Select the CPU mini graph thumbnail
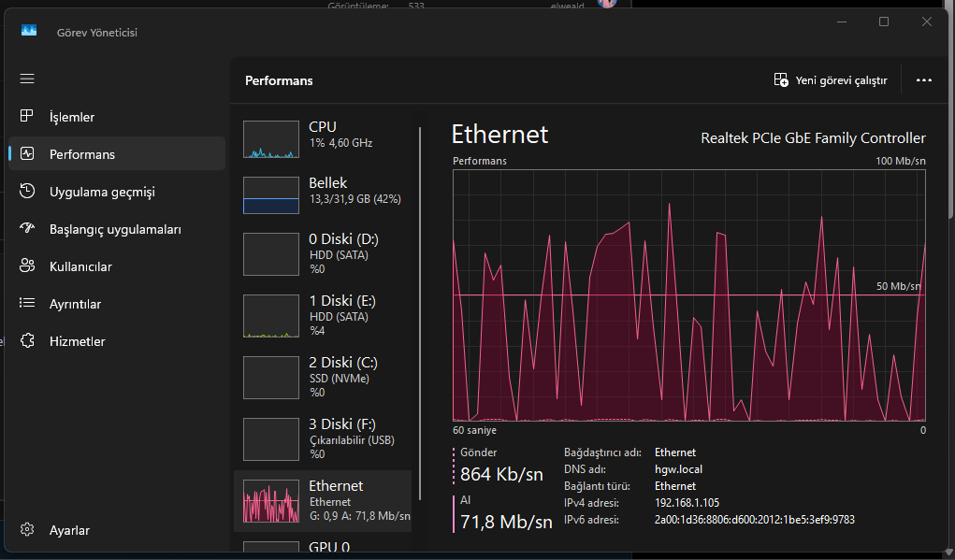The image size is (955, 560). point(271,139)
